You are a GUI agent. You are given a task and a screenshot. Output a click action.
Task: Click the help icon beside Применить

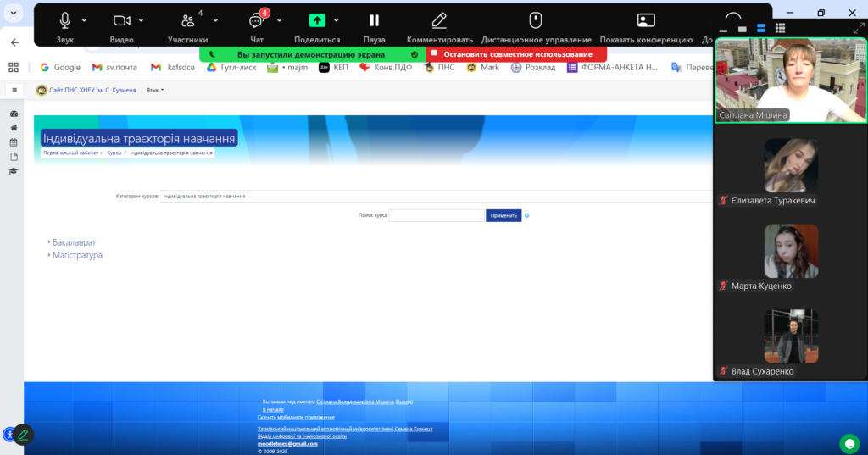point(527,216)
